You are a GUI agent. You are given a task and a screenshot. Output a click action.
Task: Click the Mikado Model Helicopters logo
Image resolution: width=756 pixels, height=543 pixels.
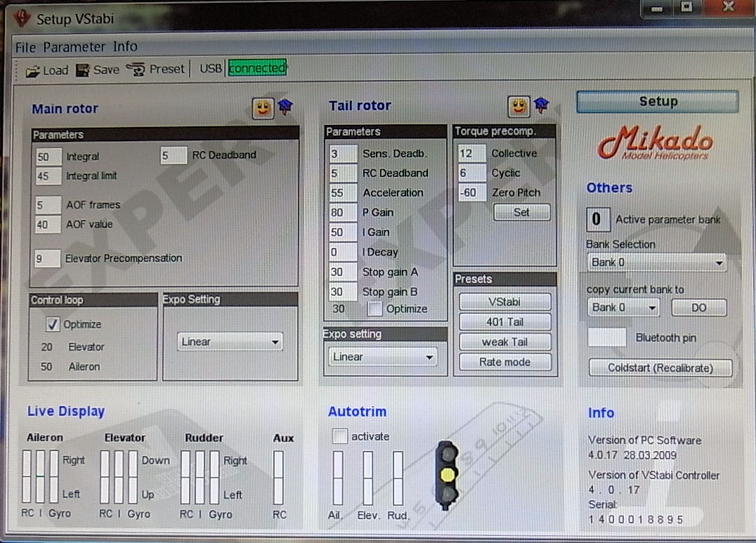(656, 143)
